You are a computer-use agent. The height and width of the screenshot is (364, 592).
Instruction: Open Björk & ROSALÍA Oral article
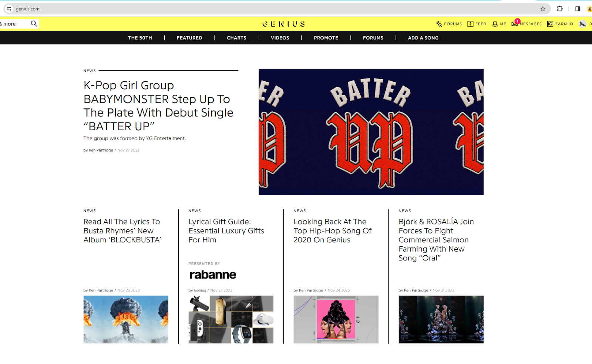click(x=436, y=240)
